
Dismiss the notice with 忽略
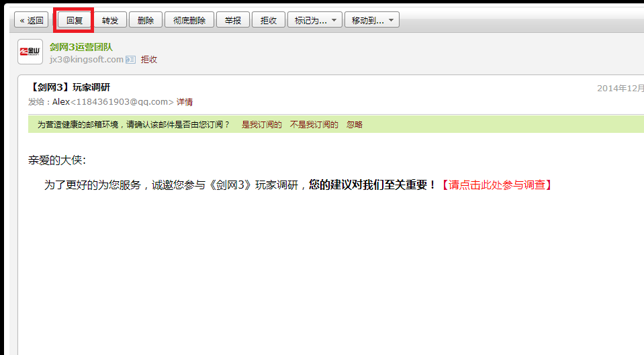point(354,124)
